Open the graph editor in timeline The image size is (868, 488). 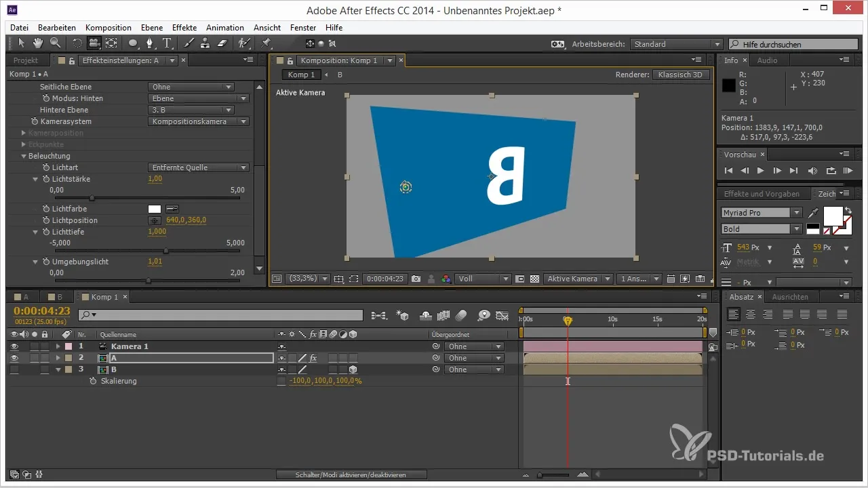502,315
